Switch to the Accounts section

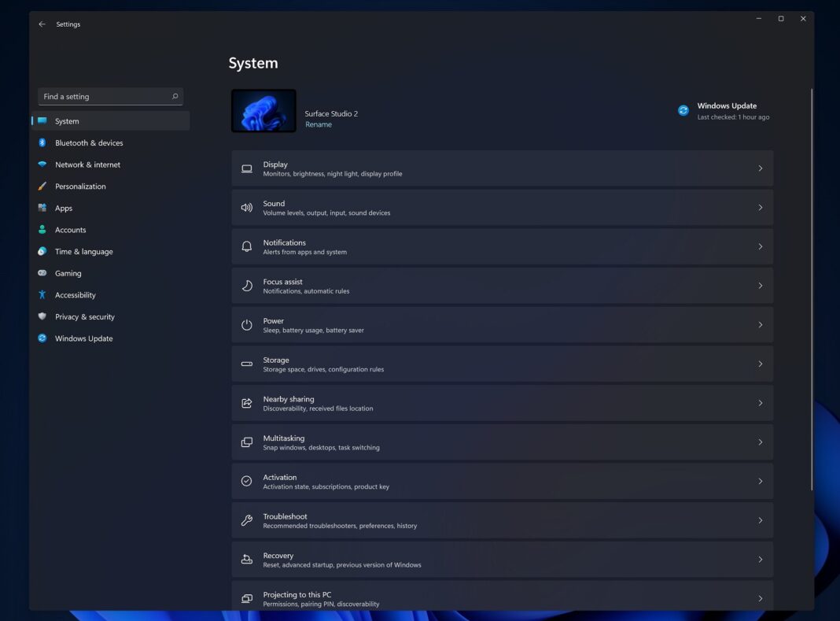[71, 229]
